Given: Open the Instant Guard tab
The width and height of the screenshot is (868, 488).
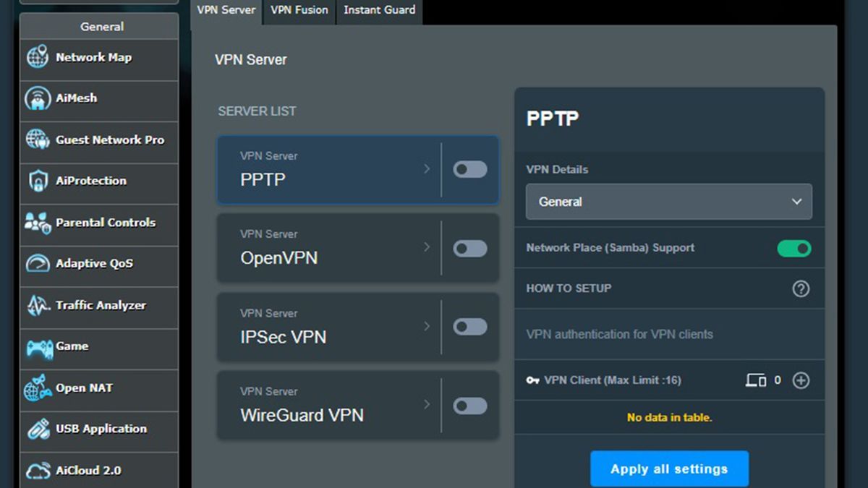Looking at the screenshot, I should coord(379,10).
